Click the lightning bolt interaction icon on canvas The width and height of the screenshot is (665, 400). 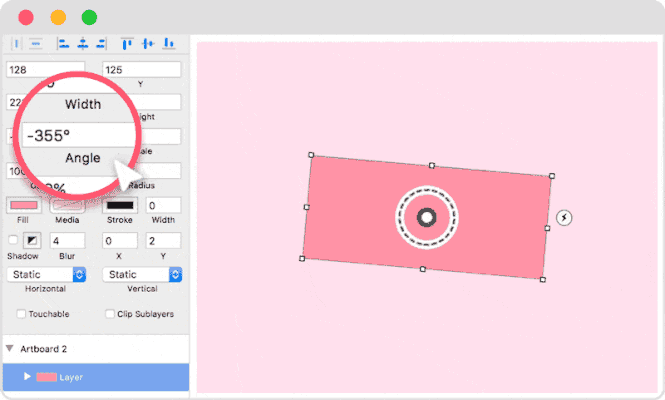click(x=564, y=218)
